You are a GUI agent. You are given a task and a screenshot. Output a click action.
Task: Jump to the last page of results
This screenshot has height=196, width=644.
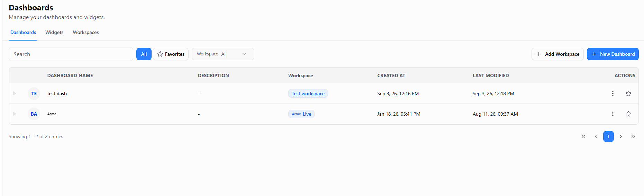click(x=633, y=136)
